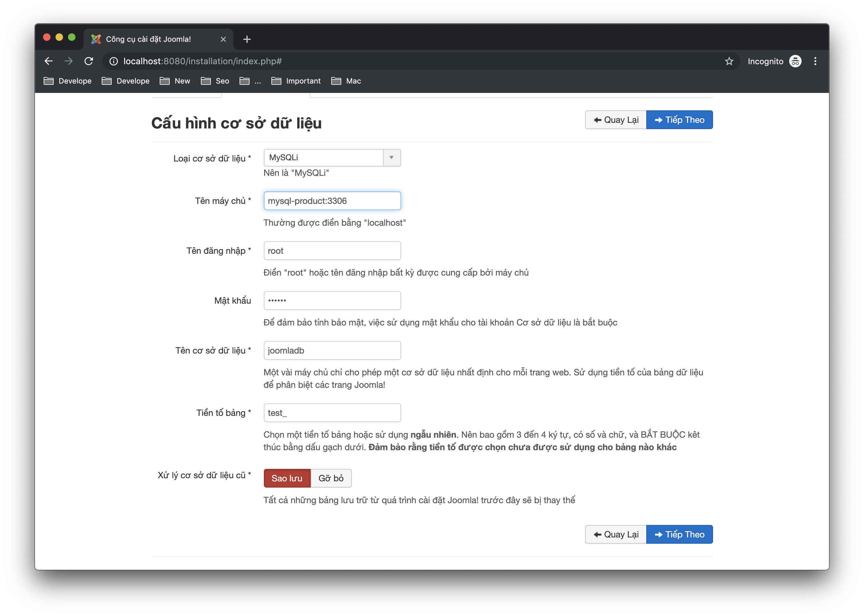The image size is (864, 616).
Task: Close the Joomla installer tab
Action: (x=223, y=39)
